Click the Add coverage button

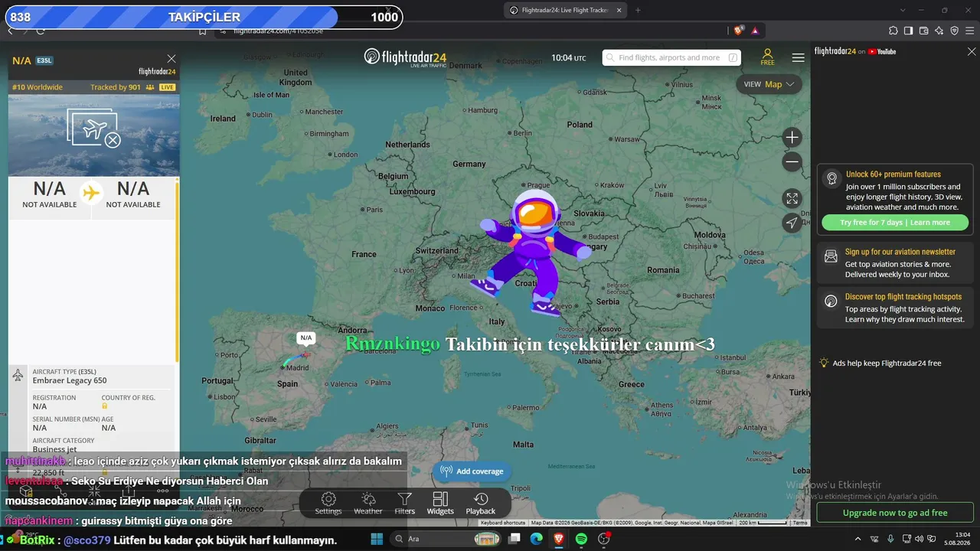[472, 471]
